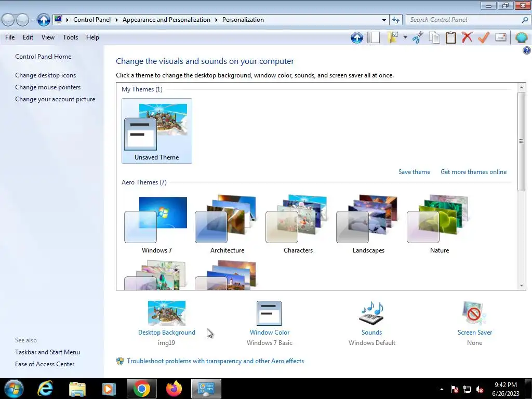Screen dimensions: 532x399
Task: Click the email envelope toolbar icon
Action: click(x=500, y=37)
